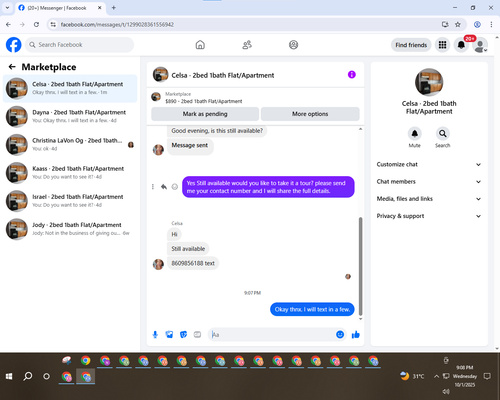Open the Windows Start menu
The width and height of the screenshot is (500, 400).
9,376
